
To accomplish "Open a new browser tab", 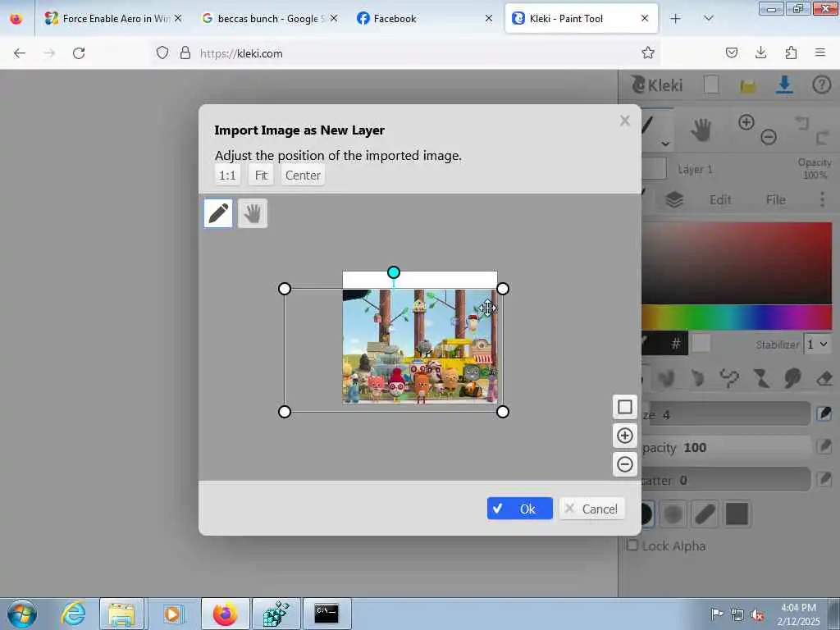I will tap(676, 18).
